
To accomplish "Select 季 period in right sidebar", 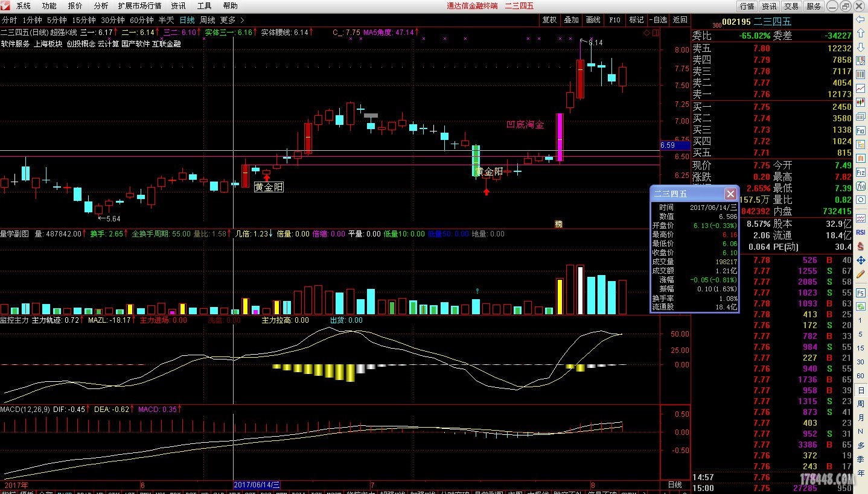I will (x=861, y=459).
